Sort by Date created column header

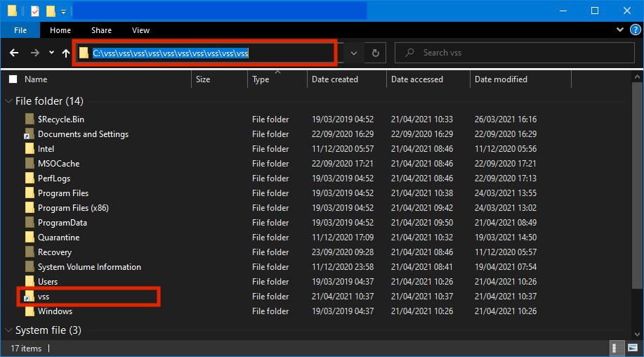click(x=335, y=79)
